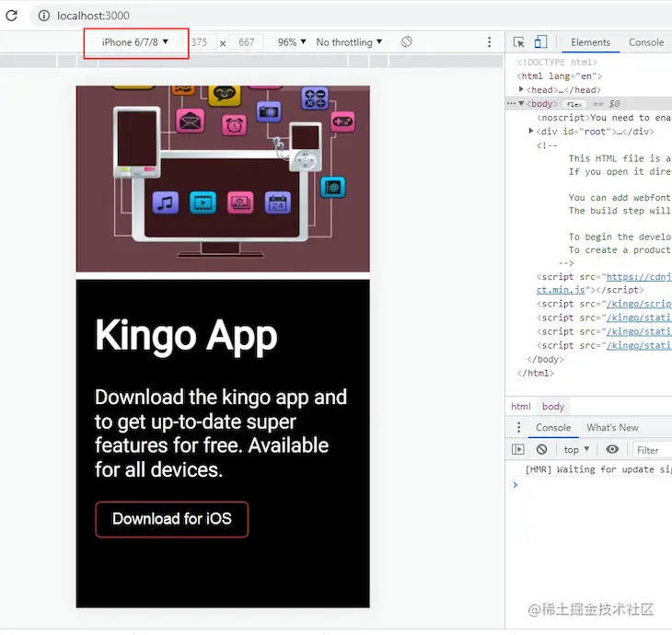Screen dimensions: 672x635
Task: Activate the inspect element picker tool
Action: click(x=519, y=42)
